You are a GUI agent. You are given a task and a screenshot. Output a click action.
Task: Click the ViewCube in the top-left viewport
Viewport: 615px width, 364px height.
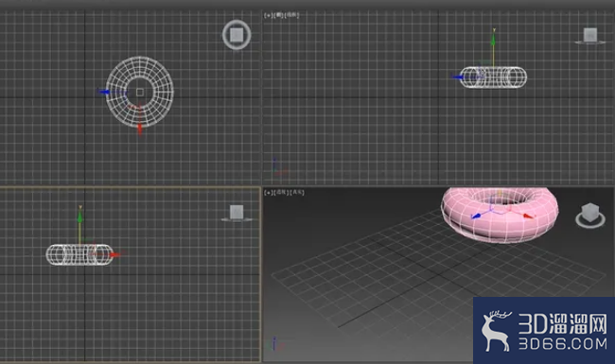[x=237, y=35]
